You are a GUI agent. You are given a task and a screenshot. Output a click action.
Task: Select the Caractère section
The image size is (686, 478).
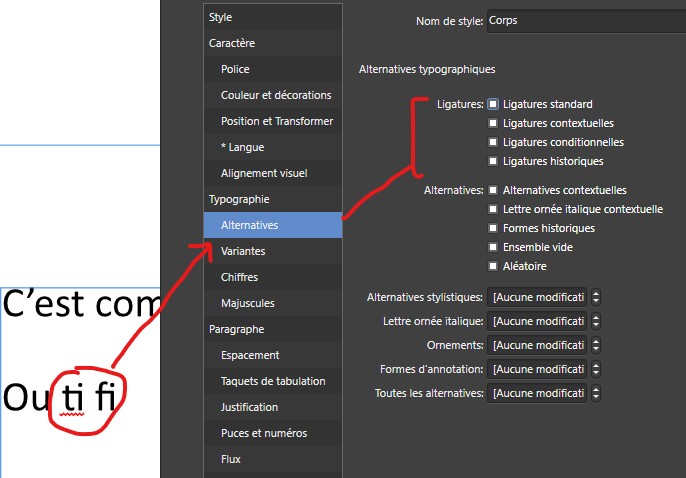tap(273, 43)
